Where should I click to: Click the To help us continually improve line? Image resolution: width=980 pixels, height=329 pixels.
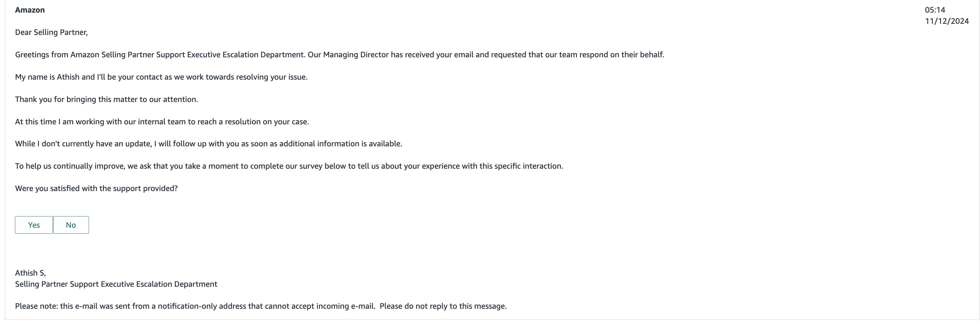click(x=289, y=166)
